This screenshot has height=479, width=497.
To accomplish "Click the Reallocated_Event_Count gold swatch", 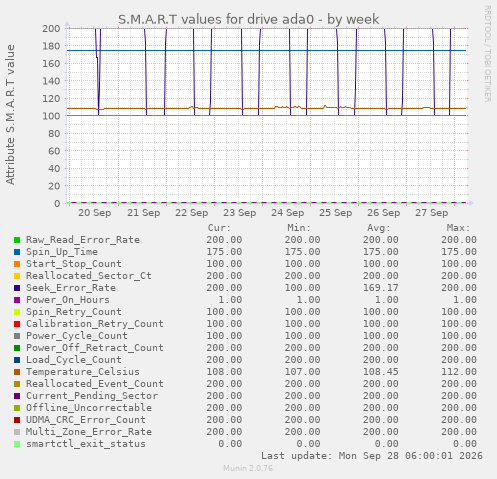I will coord(17,384).
